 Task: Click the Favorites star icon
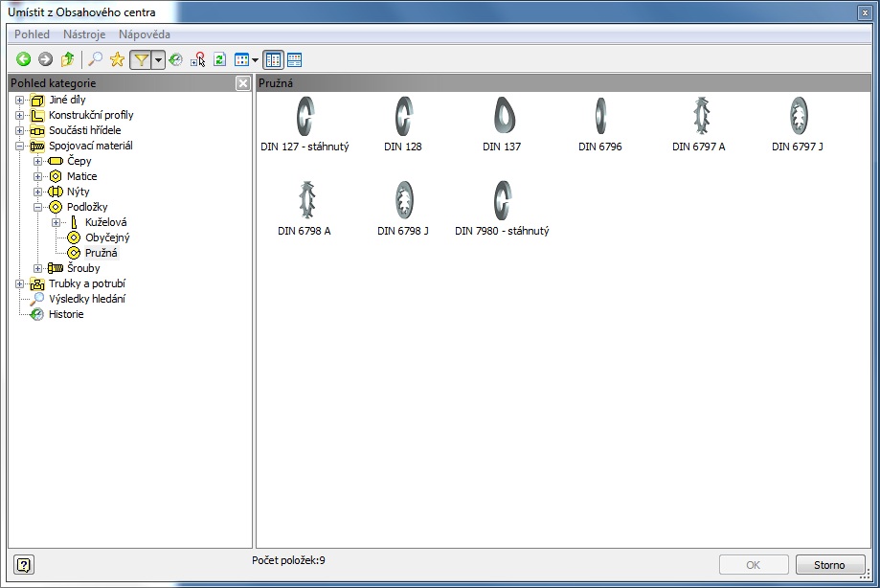click(x=117, y=59)
